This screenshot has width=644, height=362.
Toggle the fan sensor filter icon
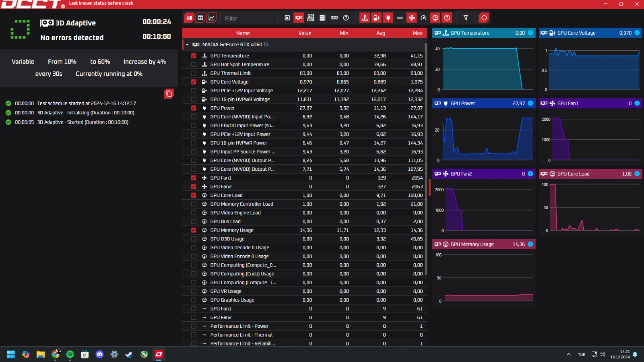pos(411,18)
